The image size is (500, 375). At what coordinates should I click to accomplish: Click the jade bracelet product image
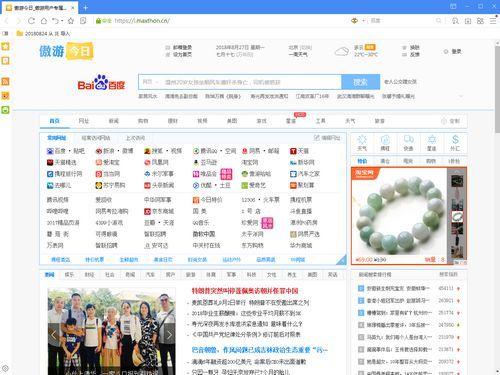[x=399, y=215]
